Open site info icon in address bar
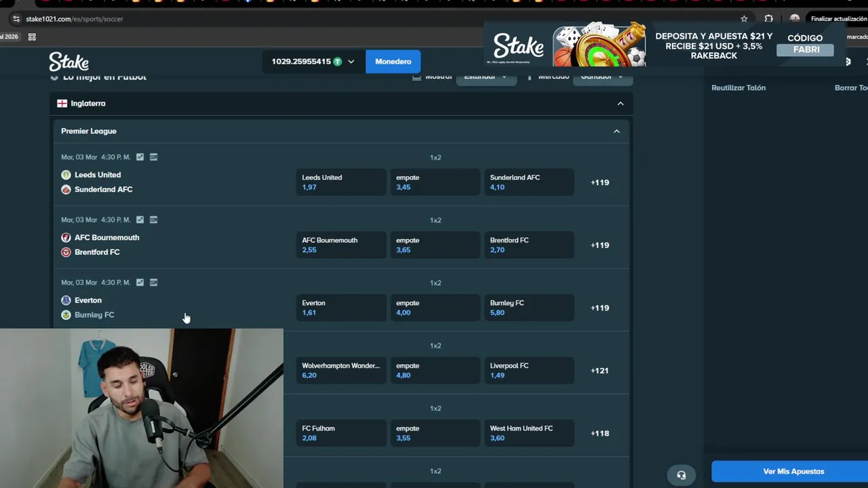The width and height of the screenshot is (868, 488). pos(16,19)
